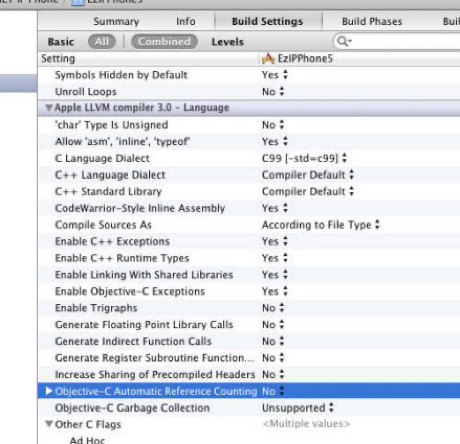
Task: Select the Compile Sources As label
Action: pyautogui.click(x=103, y=225)
